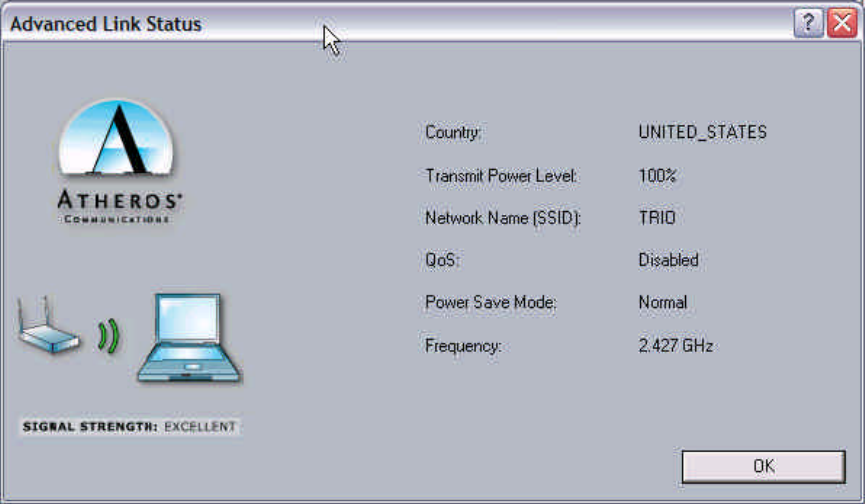The height and width of the screenshot is (504, 865).
Task: Click the Network Name (SSID) label
Action: tap(503, 218)
